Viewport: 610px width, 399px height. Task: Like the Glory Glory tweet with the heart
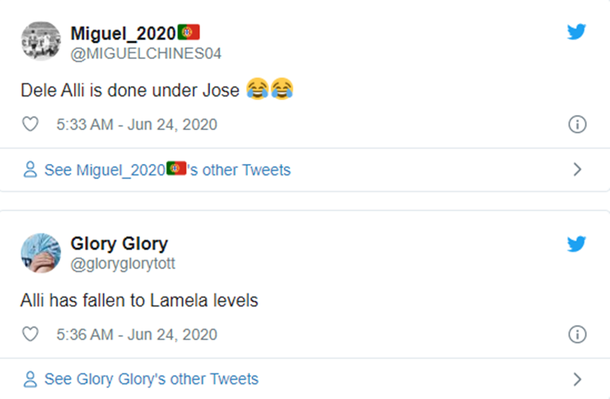click(x=30, y=334)
